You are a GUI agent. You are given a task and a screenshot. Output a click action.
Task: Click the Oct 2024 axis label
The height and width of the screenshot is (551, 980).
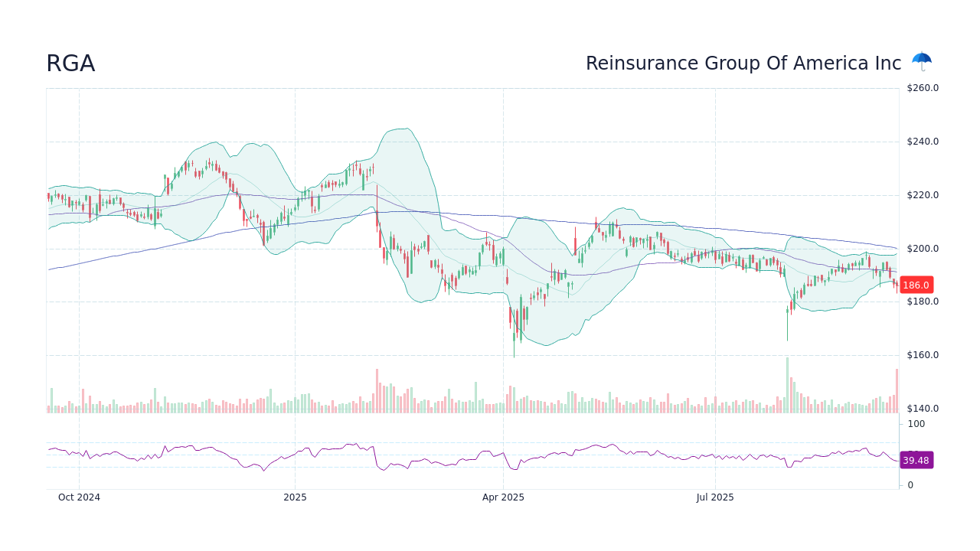[80, 497]
